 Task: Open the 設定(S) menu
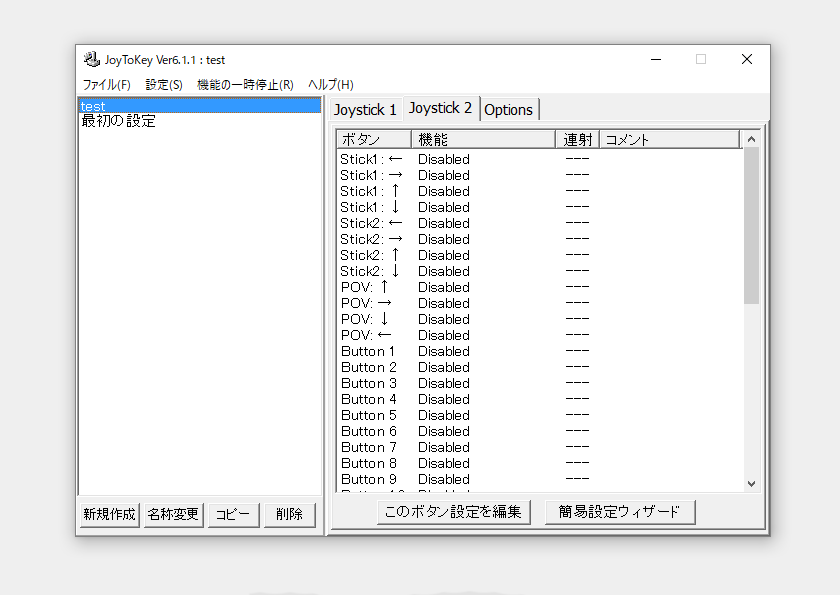tap(163, 85)
